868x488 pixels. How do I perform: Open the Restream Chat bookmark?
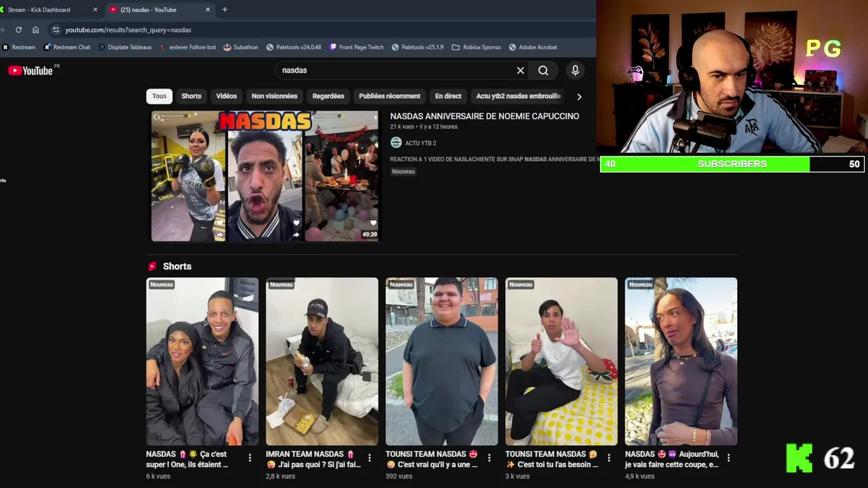tap(67, 47)
